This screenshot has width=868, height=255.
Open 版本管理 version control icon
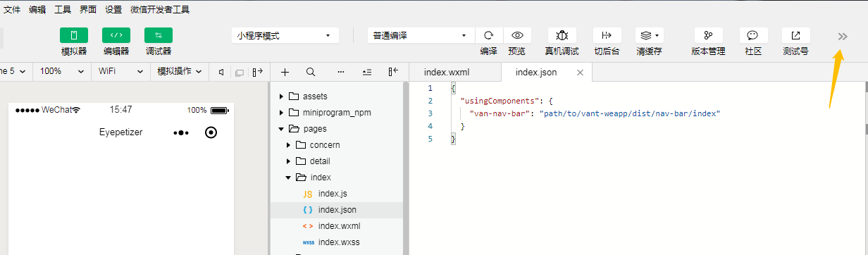point(708,35)
